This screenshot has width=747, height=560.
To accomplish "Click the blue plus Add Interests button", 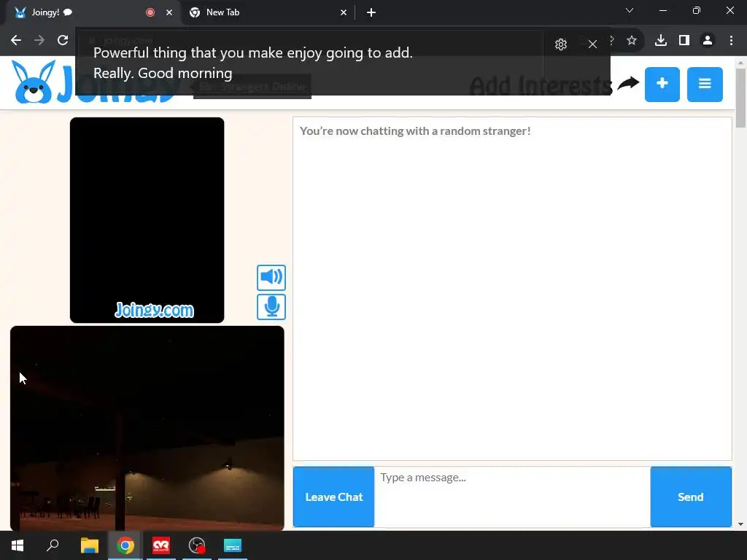I will 662,85.
